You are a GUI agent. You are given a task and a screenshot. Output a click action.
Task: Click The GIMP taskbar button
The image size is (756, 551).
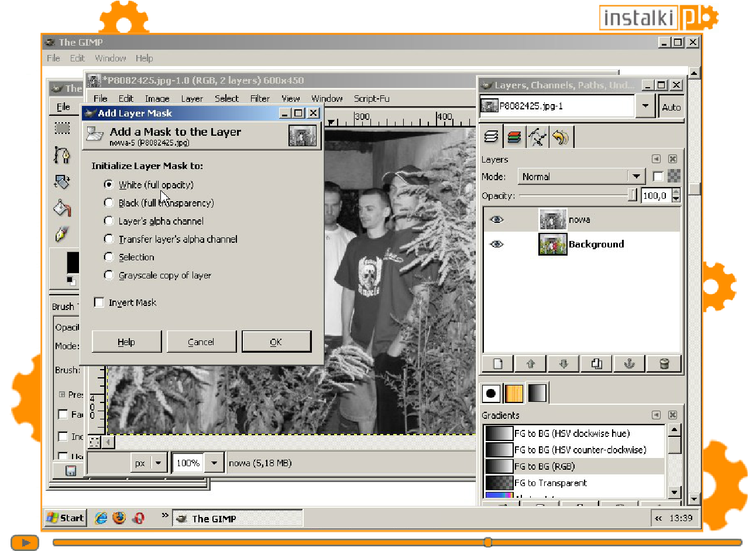(238, 518)
